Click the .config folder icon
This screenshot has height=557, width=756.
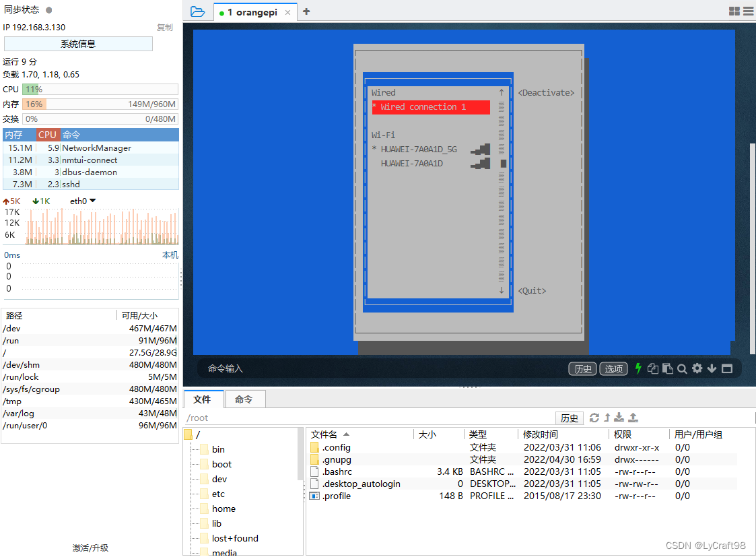coord(314,447)
